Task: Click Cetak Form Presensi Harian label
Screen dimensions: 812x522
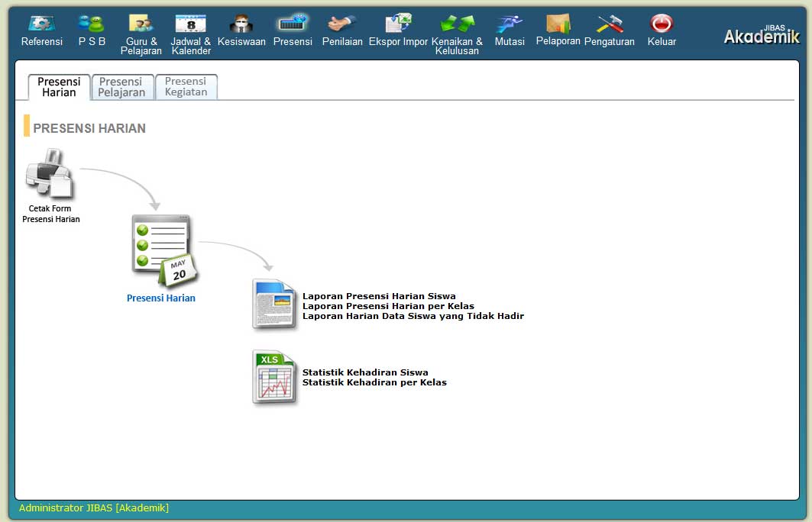Action: pyautogui.click(x=50, y=214)
